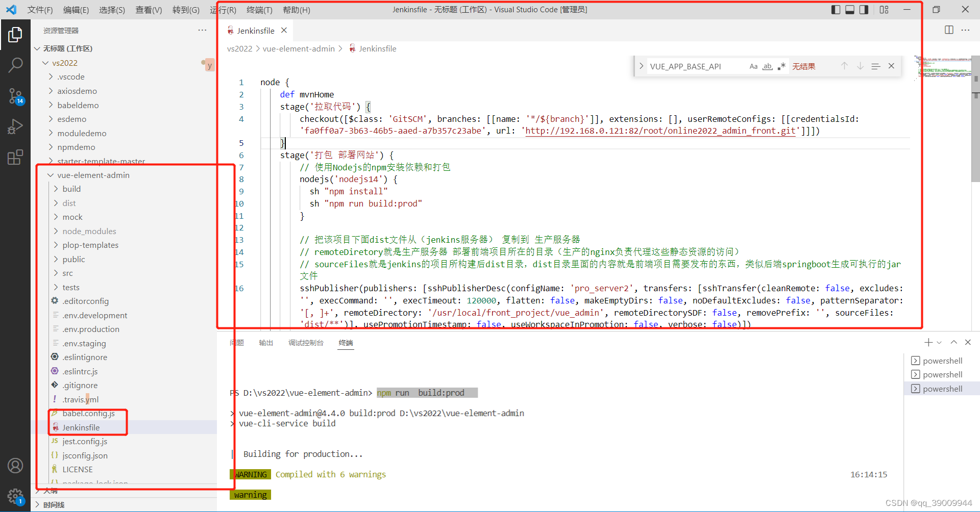Viewport: 980px width, 512px height.
Task: Click the split editor right icon
Action: click(x=949, y=30)
